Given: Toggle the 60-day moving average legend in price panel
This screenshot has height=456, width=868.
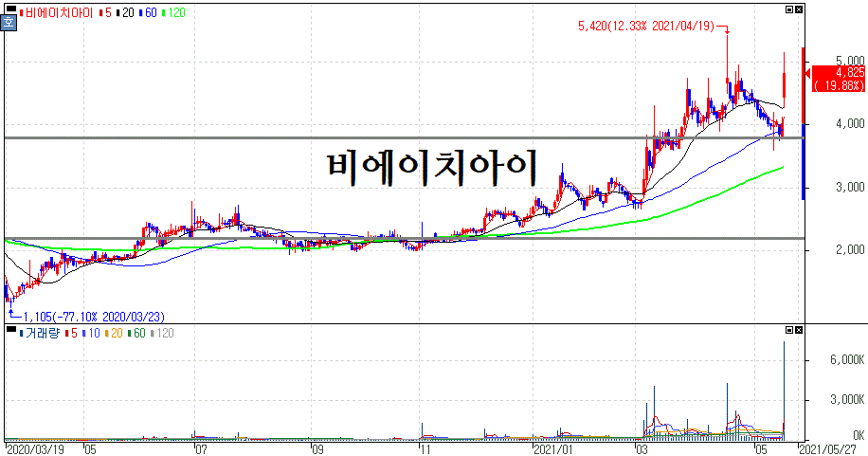Looking at the screenshot, I should (x=149, y=12).
